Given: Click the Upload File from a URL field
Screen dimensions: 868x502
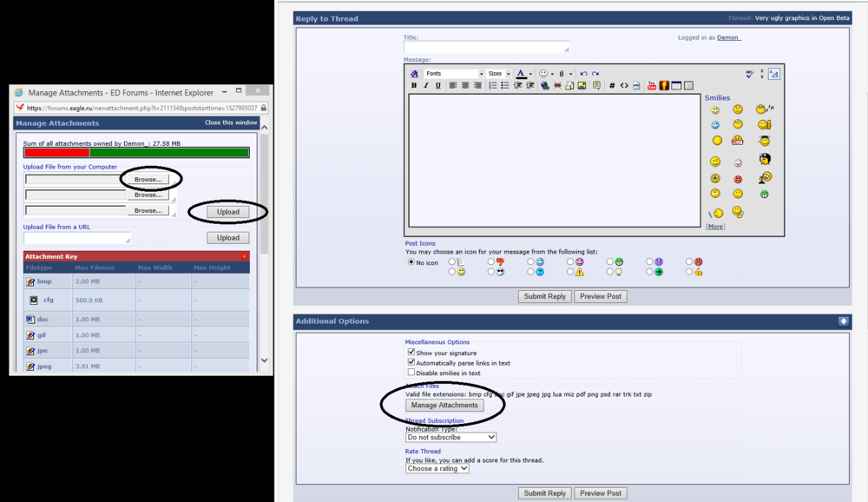Looking at the screenshot, I should (77, 238).
